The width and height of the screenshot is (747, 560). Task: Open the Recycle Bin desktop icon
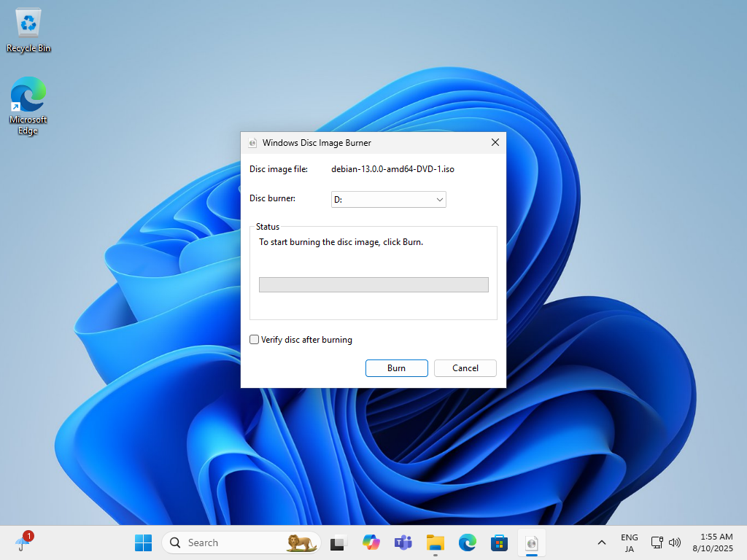[x=28, y=30]
